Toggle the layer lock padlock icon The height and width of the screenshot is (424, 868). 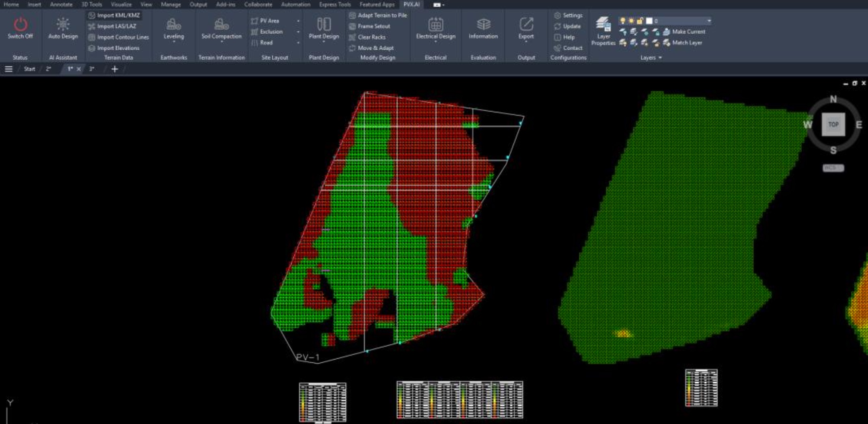pos(639,21)
